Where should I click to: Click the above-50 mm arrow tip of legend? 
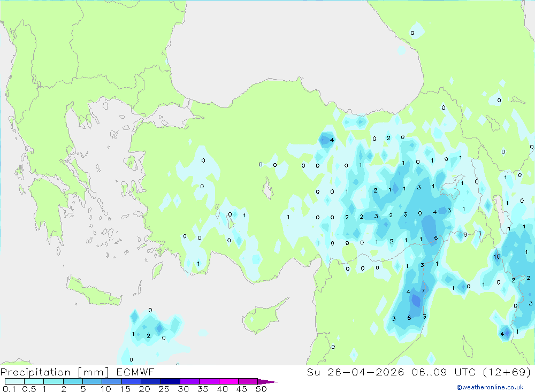267,381
